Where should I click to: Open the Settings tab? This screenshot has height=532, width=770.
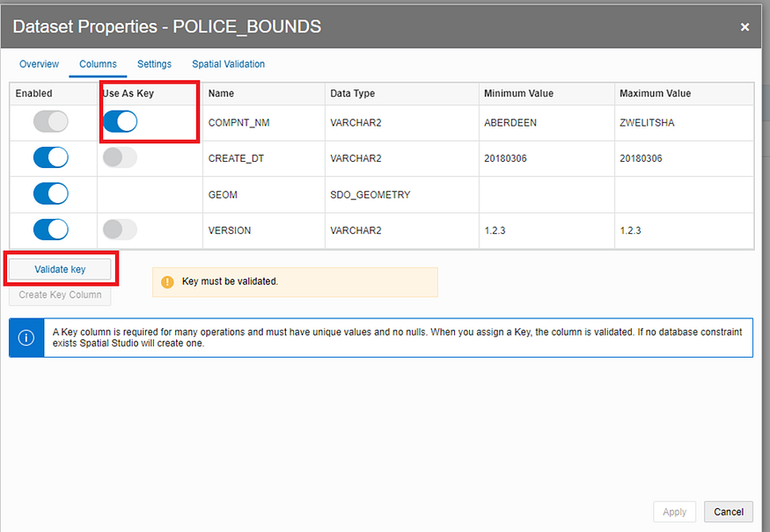coord(154,64)
